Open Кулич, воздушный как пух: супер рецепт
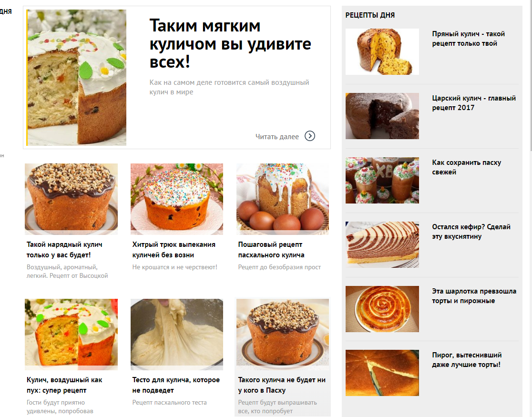532x417 pixels. click(x=64, y=385)
